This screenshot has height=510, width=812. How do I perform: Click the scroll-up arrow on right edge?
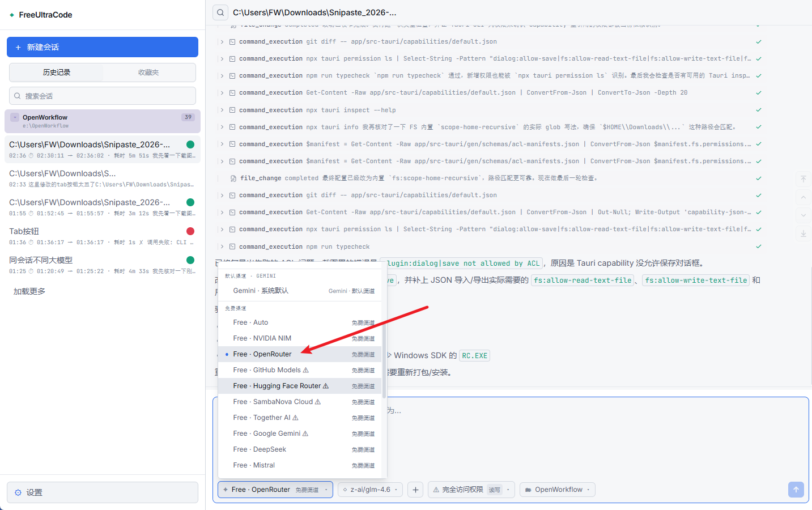(804, 197)
